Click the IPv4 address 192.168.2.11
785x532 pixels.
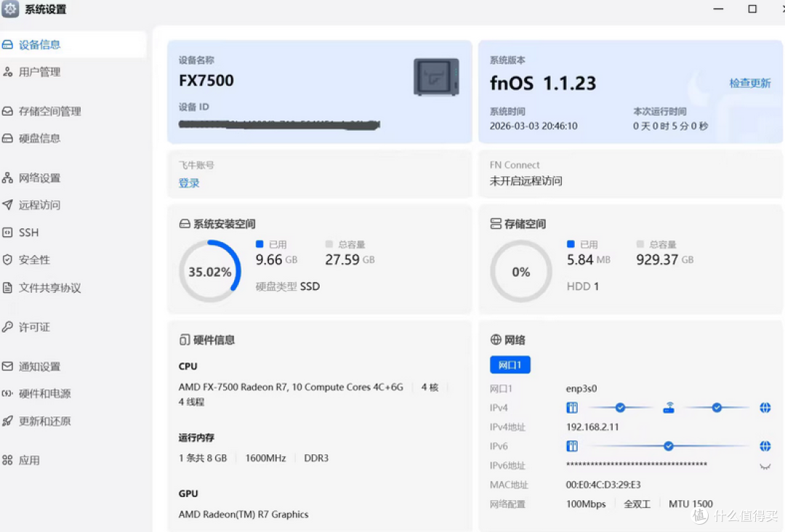(x=592, y=427)
